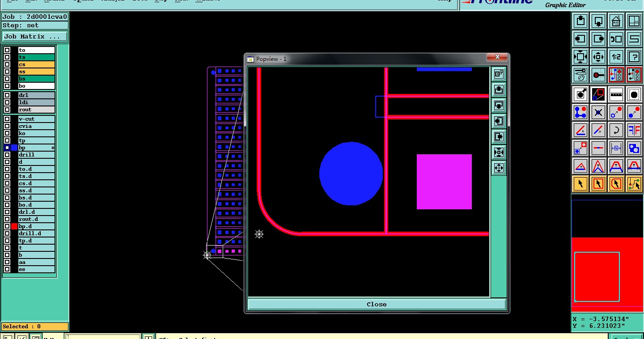Return to previous view icon
The image size is (644, 339).
pyautogui.click(x=616, y=39)
